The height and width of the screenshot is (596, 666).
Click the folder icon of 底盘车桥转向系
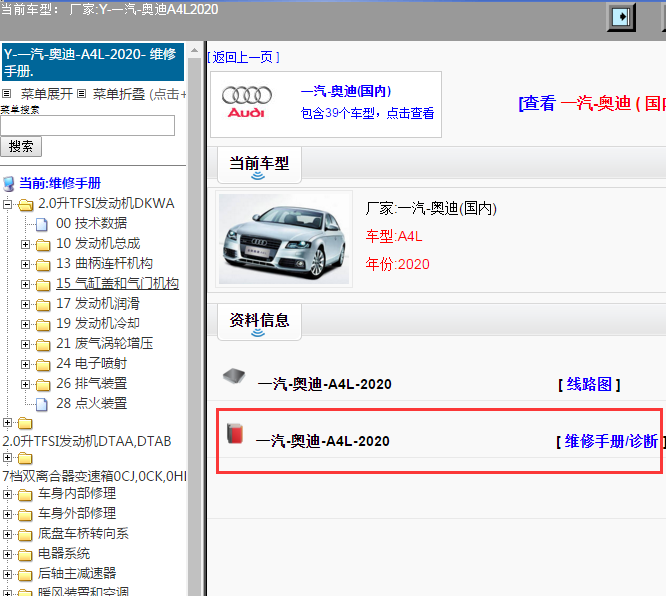[25, 535]
